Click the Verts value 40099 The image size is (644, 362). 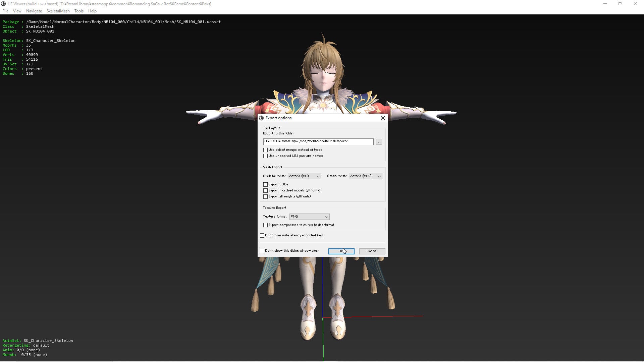(32, 55)
